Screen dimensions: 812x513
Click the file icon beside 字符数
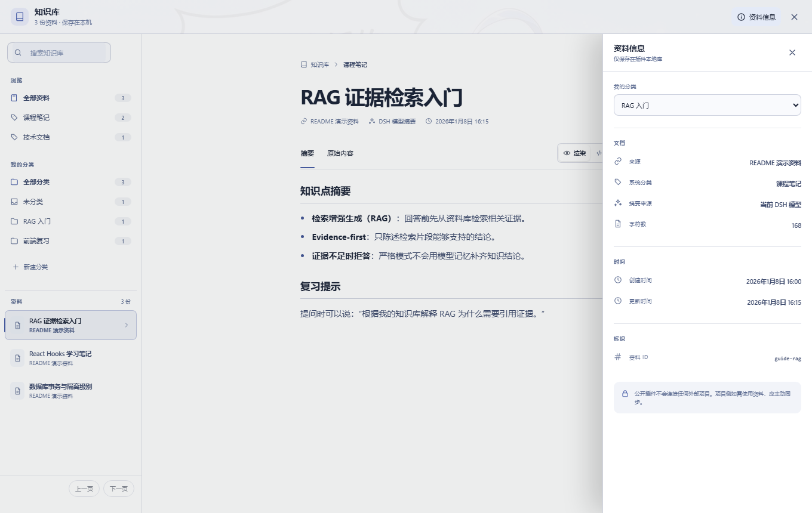618,224
